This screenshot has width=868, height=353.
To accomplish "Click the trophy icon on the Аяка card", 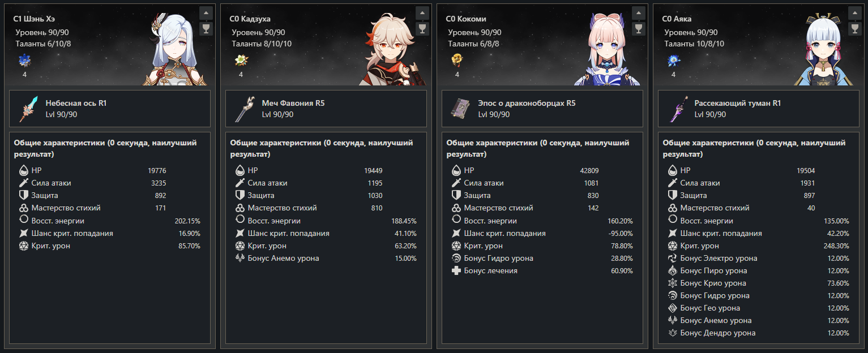I will pos(855,28).
